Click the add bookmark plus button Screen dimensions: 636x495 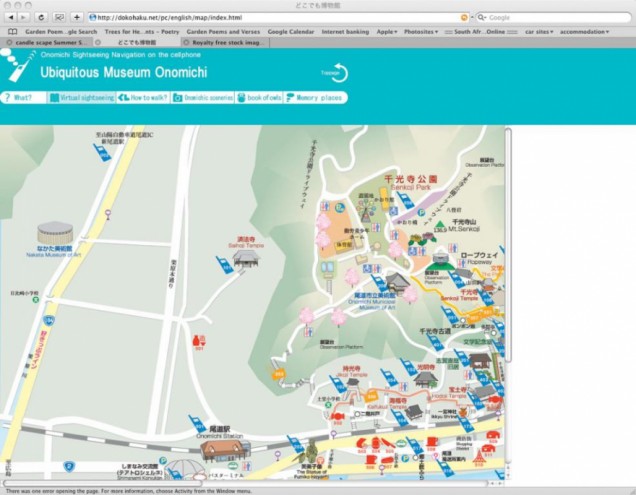(76, 17)
